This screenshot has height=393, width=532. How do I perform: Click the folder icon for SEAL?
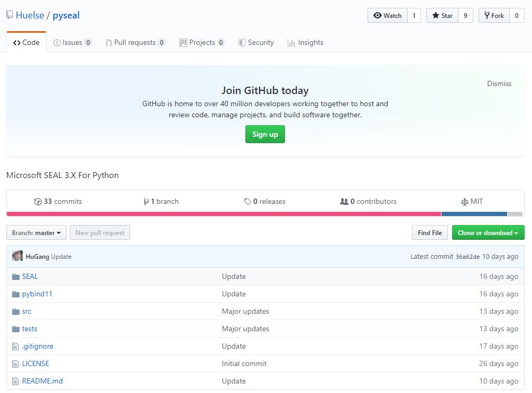pyautogui.click(x=16, y=277)
